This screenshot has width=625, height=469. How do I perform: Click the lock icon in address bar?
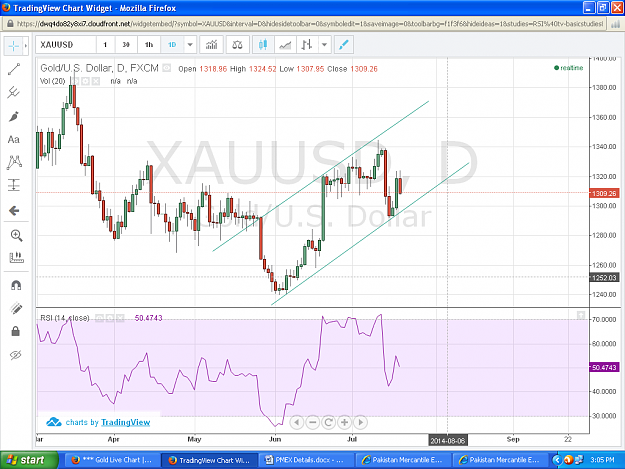[x=10, y=24]
